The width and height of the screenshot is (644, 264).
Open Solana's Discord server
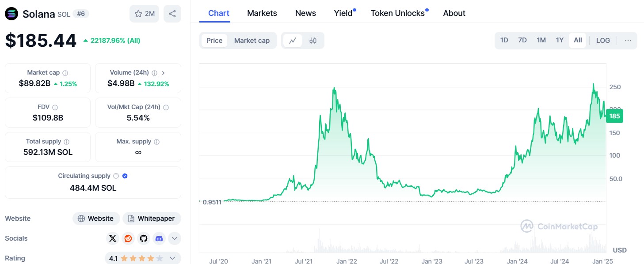(x=159, y=238)
